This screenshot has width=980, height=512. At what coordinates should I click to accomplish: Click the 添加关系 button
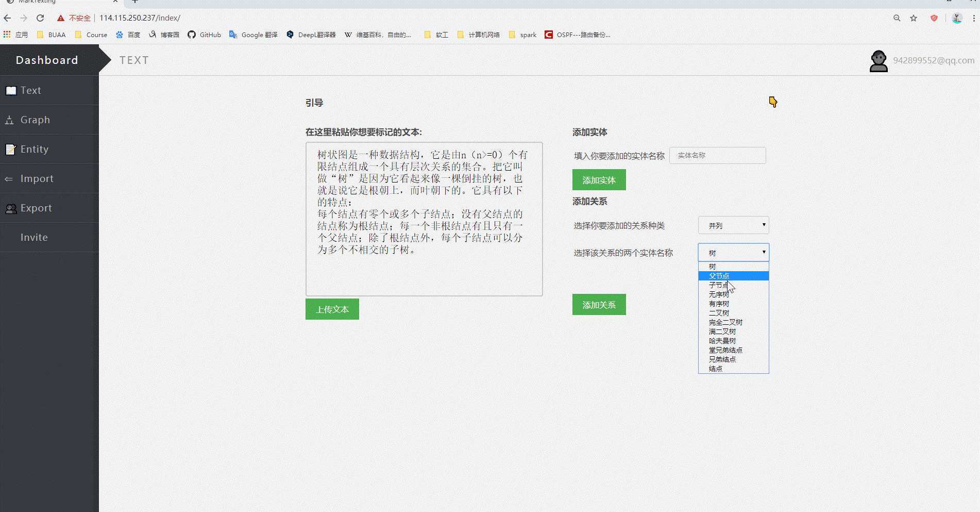coord(599,304)
